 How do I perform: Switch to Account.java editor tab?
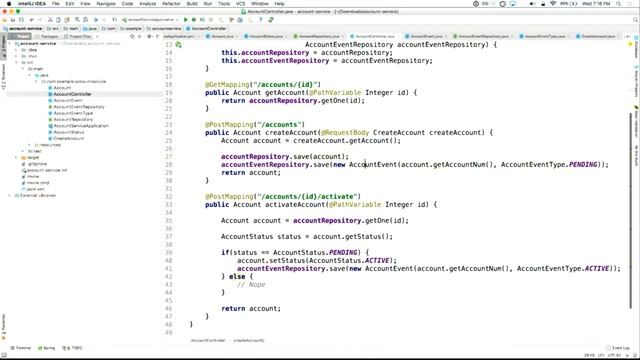(x=222, y=36)
